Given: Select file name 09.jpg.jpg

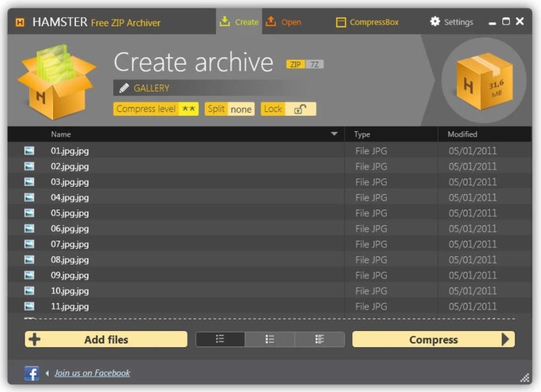Looking at the screenshot, I should click(x=70, y=276).
